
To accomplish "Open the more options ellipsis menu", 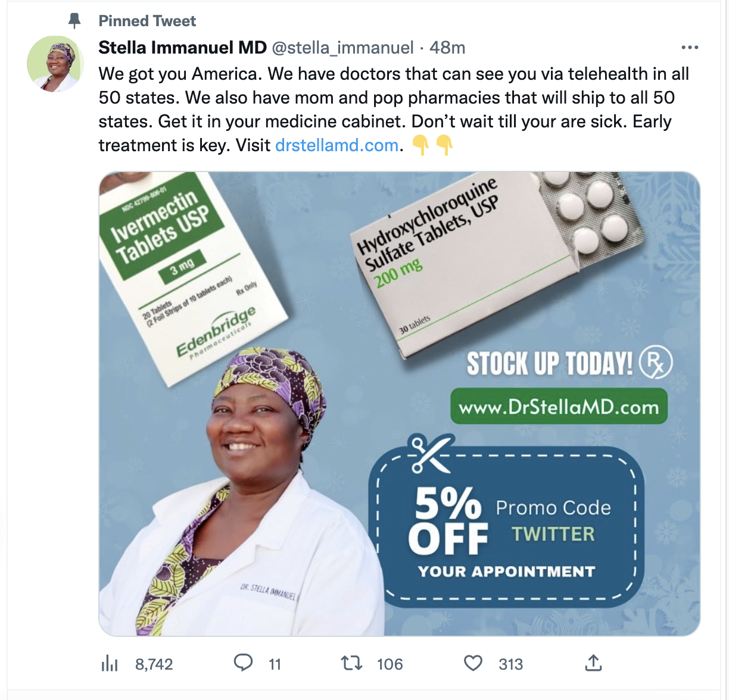I will pyautogui.click(x=690, y=47).
